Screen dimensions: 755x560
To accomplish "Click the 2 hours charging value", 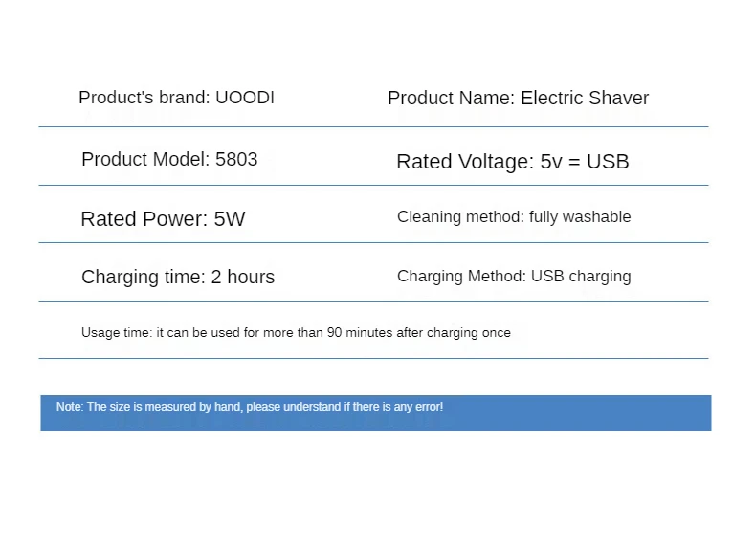I will 243,277.
